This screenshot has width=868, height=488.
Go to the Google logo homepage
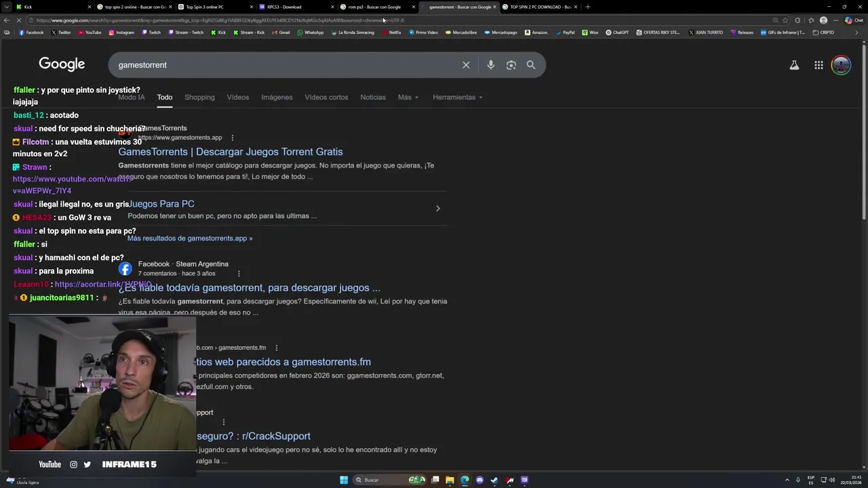62,64
